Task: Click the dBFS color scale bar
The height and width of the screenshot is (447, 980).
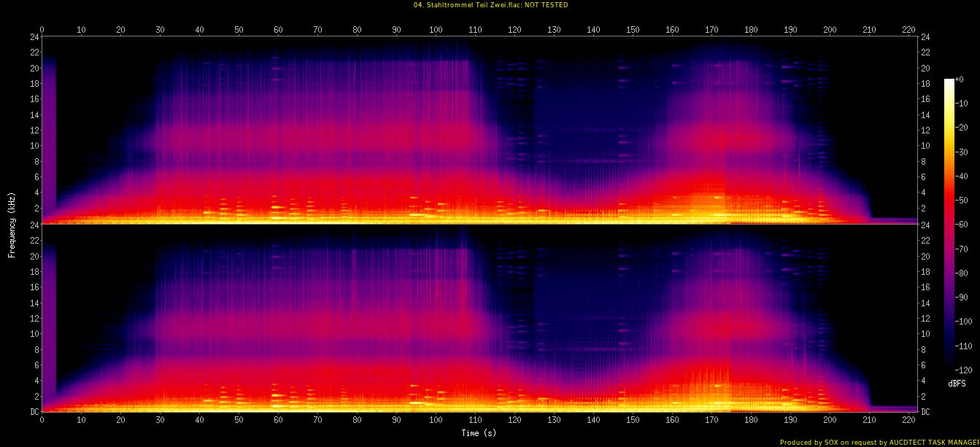Action: (x=949, y=220)
